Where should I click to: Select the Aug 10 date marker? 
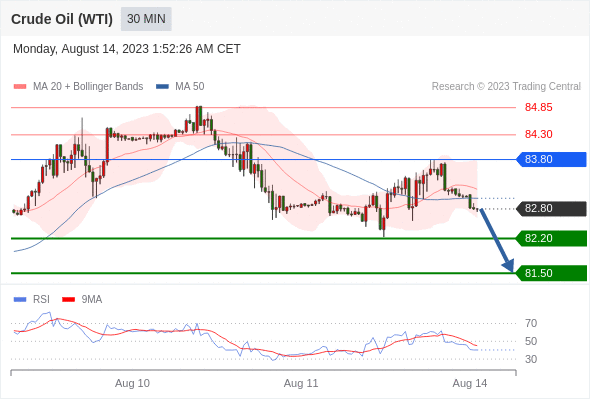click(x=132, y=383)
